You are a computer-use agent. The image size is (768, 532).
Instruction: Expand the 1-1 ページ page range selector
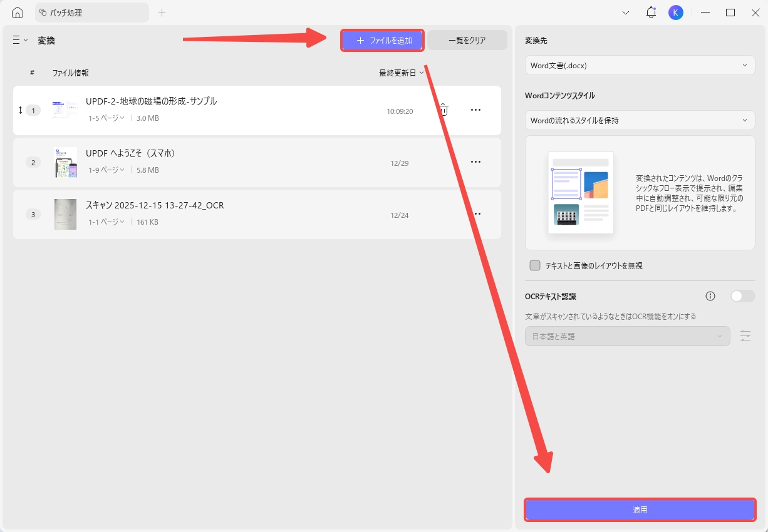[106, 222]
